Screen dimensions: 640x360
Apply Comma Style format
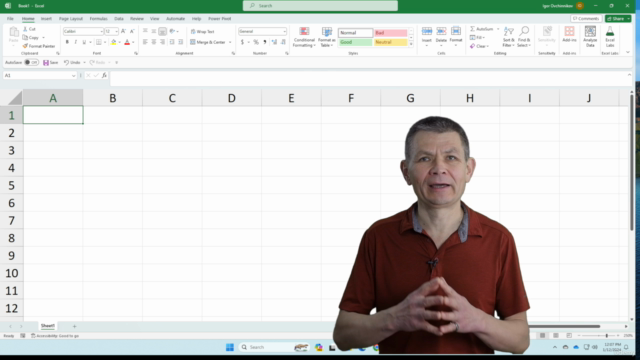pos(265,42)
